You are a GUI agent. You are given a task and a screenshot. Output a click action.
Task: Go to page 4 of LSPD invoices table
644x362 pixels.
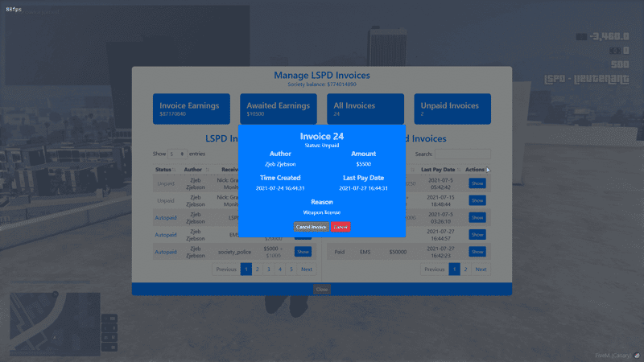tap(280, 269)
